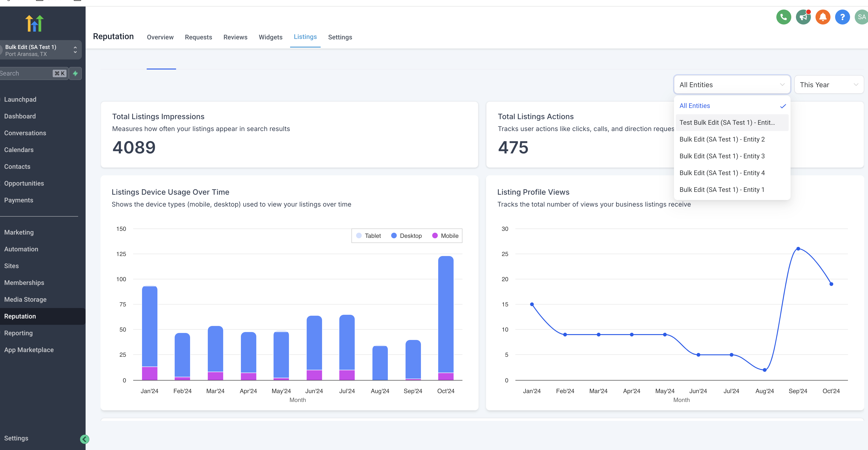Click the green lightning quick actions icon
The image size is (868, 450).
(76, 73)
